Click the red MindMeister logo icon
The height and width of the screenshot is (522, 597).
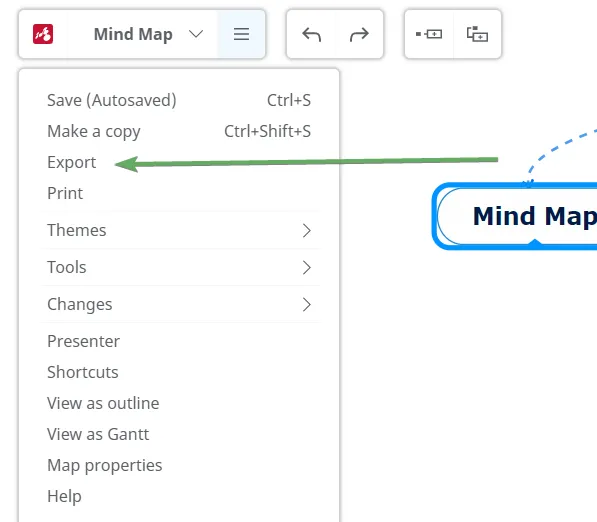43,34
